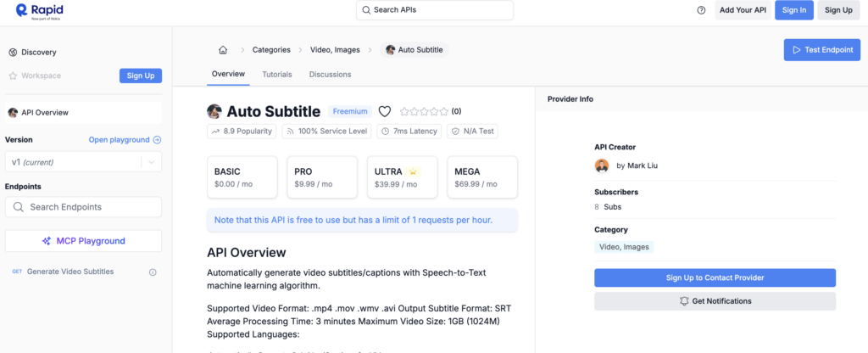Go to home breadcrumb icon
The image size is (868, 353).
223,50
